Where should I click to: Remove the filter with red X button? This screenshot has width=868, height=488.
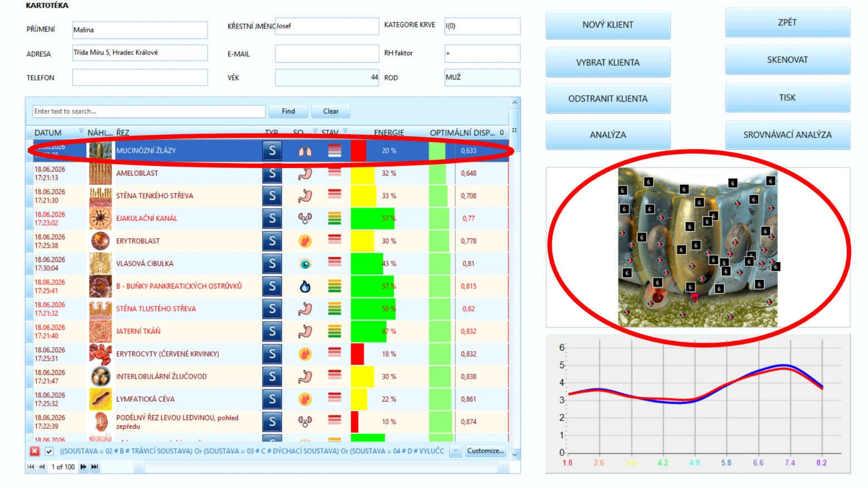[35, 451]
